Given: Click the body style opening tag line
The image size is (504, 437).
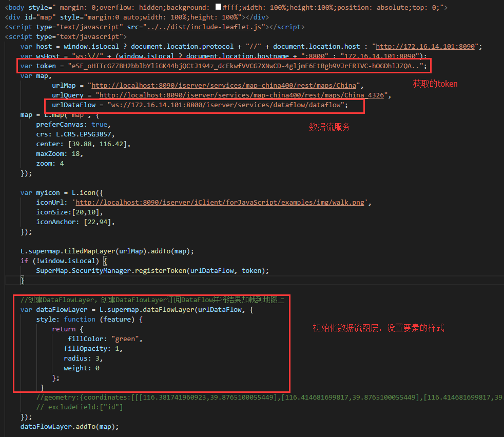Looking at the screenshot, I should [x=226, y=7].
